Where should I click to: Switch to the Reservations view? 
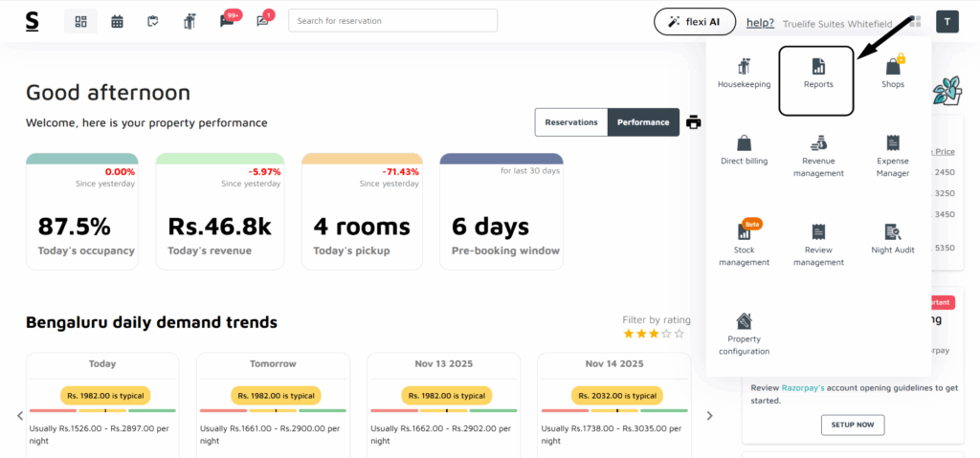coord(571,122)
